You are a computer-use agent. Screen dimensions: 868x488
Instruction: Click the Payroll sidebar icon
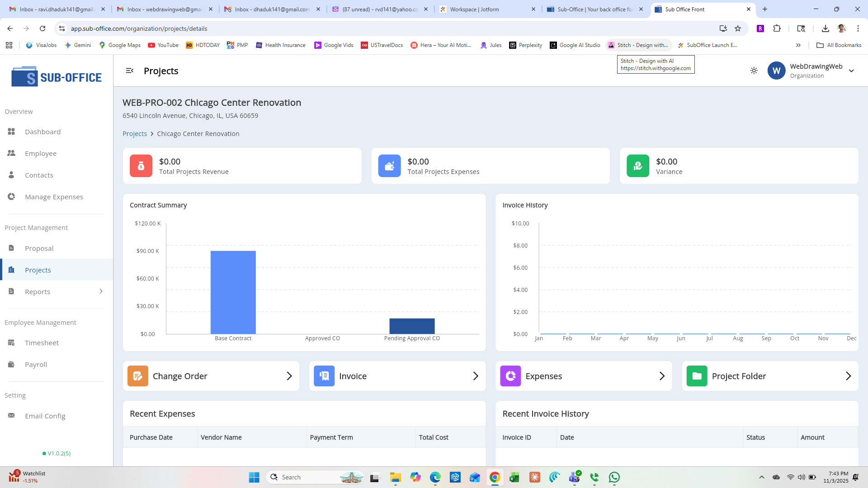(x=11, y=364)
